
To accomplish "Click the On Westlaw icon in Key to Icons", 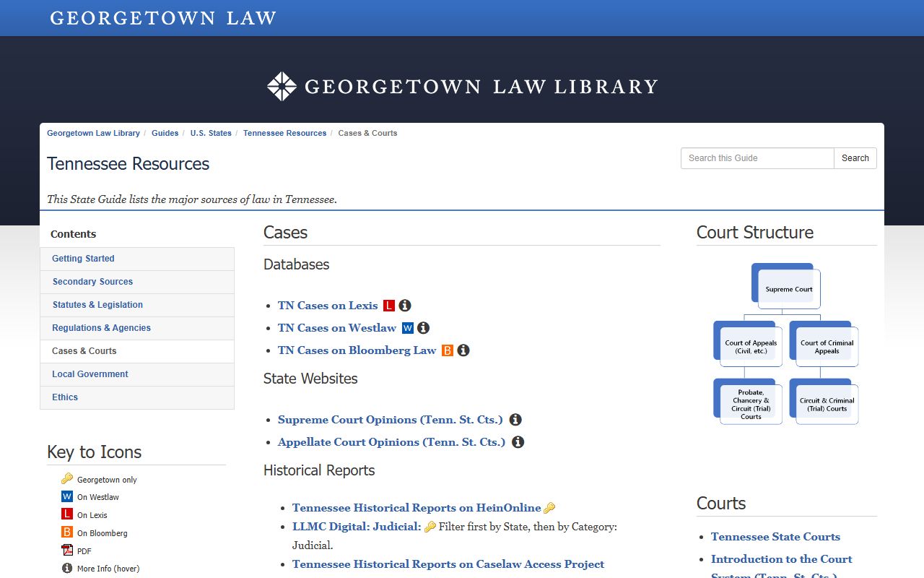I will [x=67, y=496].
